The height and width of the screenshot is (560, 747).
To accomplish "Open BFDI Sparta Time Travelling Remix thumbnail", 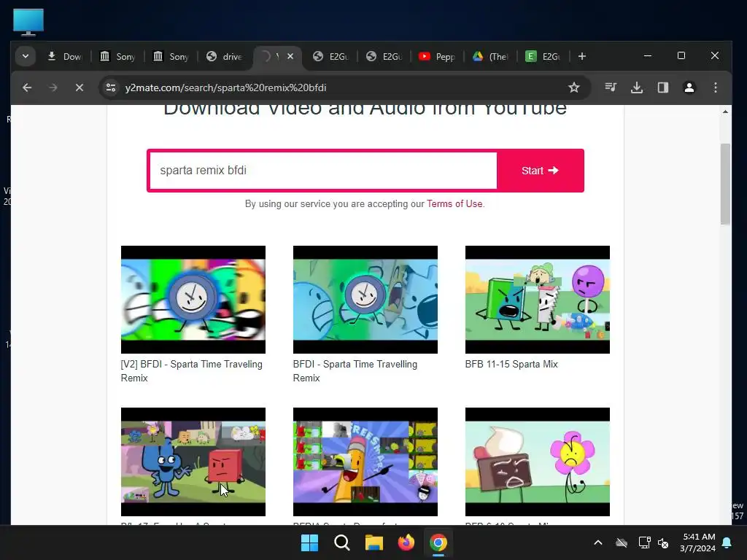I will [365, 300].
